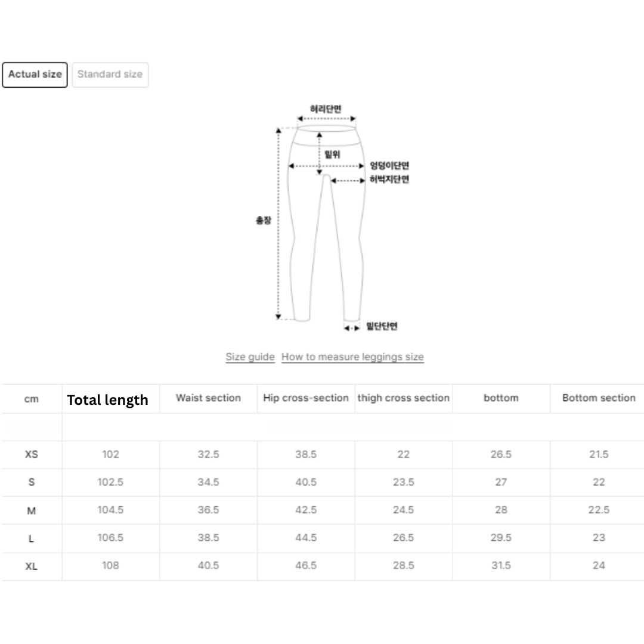Switch to the Actual size tab
Viewport: 644px width, 644px height.
click(x=35, y=75)
